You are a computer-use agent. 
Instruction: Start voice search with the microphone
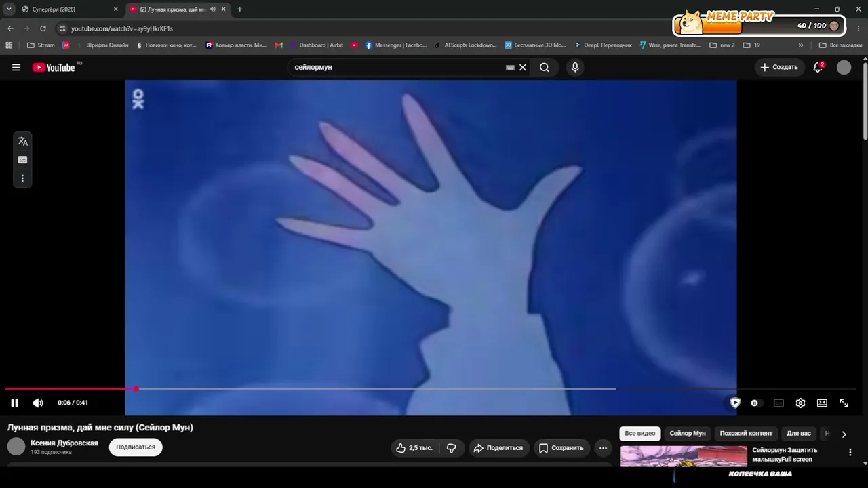[575, 67]
